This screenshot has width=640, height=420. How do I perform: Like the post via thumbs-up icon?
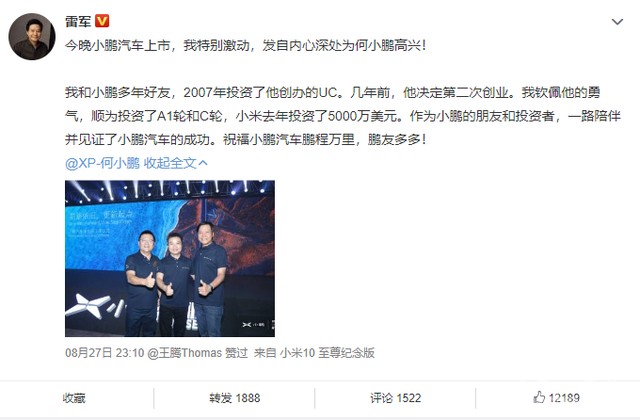point(539,397)
